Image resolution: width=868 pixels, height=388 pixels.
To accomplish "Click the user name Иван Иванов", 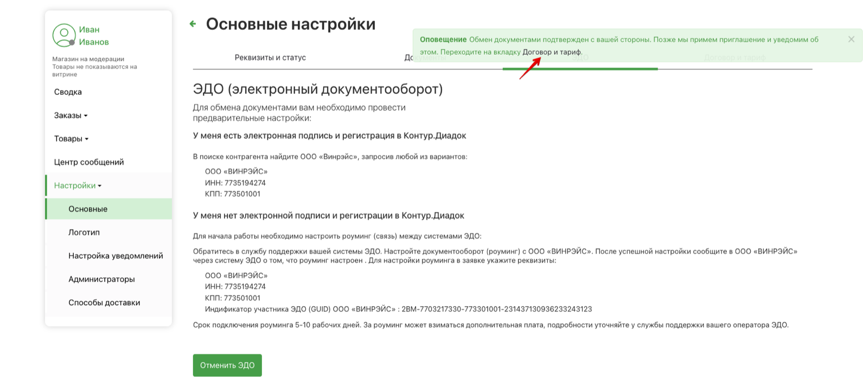I will [94, 36].
